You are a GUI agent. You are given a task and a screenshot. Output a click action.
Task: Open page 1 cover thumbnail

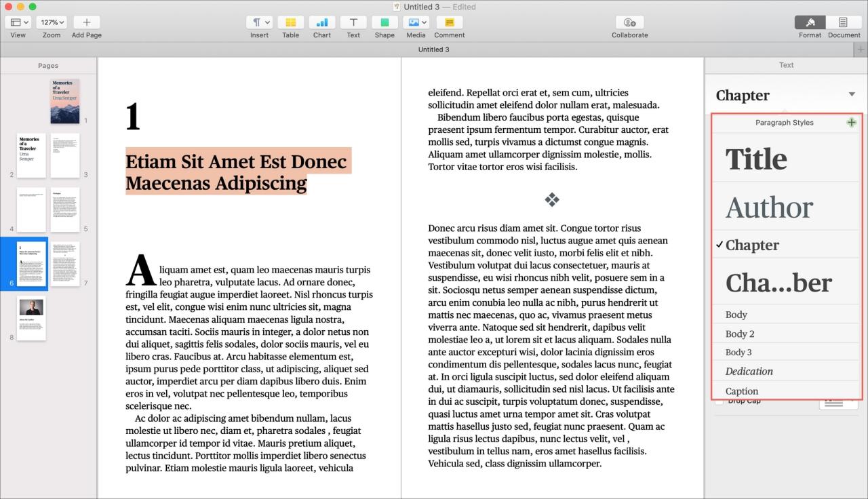[64, 101]
